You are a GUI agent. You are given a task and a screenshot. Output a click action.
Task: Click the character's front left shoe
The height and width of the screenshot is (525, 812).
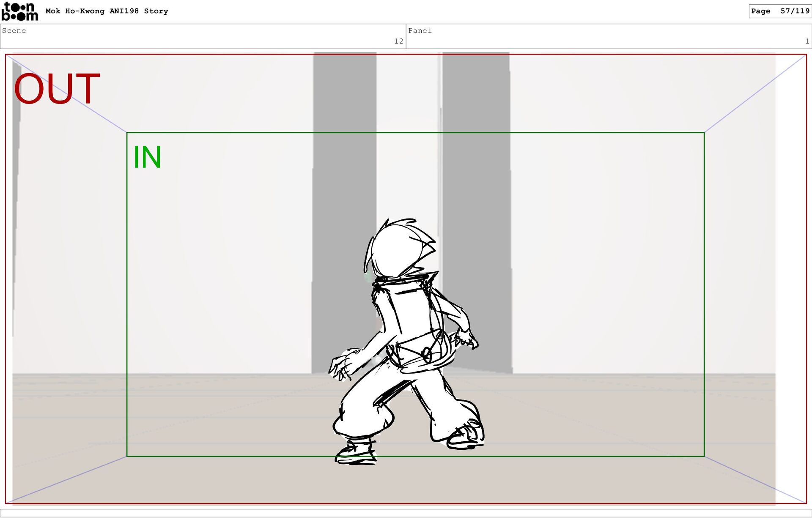pos(357,453)
